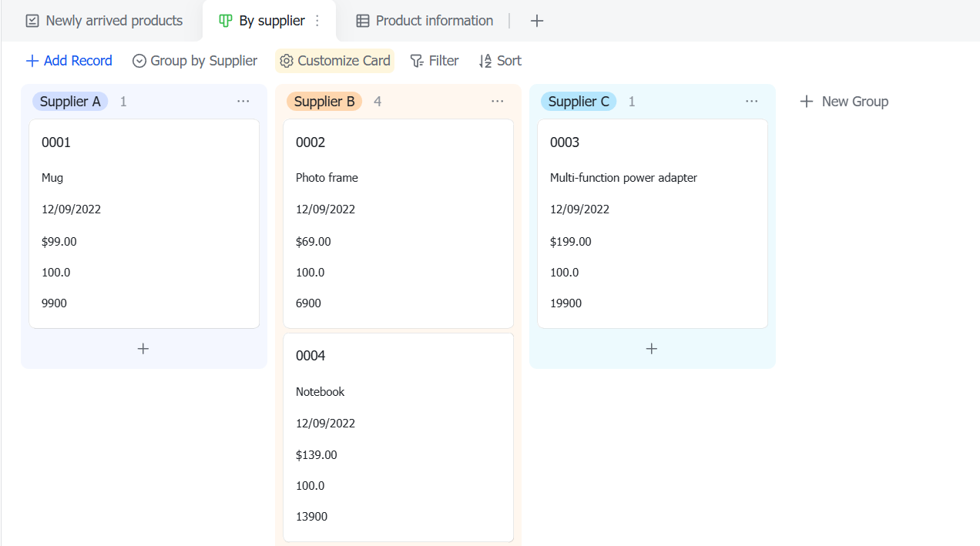Click Multi-function power adapter text

[x=623, y=178]
